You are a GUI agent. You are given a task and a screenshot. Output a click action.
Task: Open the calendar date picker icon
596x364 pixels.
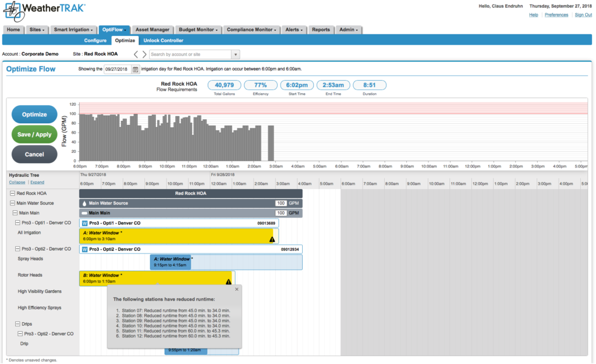pyautogui.click(x=135, y=69)
